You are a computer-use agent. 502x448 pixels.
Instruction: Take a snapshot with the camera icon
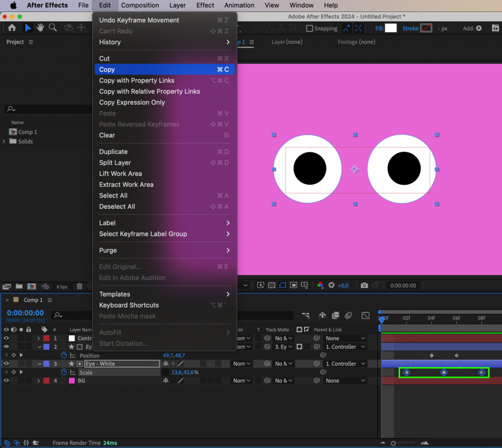pyautogui.click(x=364, y=285)
